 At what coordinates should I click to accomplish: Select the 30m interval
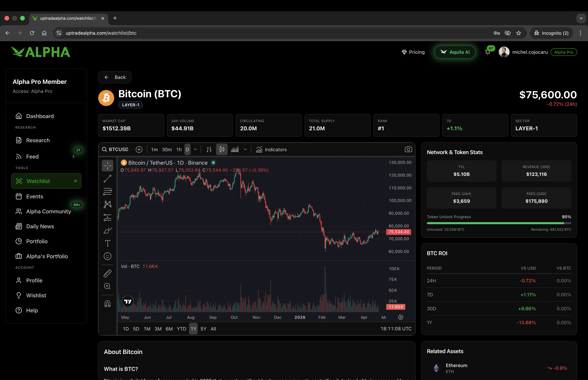click(x=167, y=150)
